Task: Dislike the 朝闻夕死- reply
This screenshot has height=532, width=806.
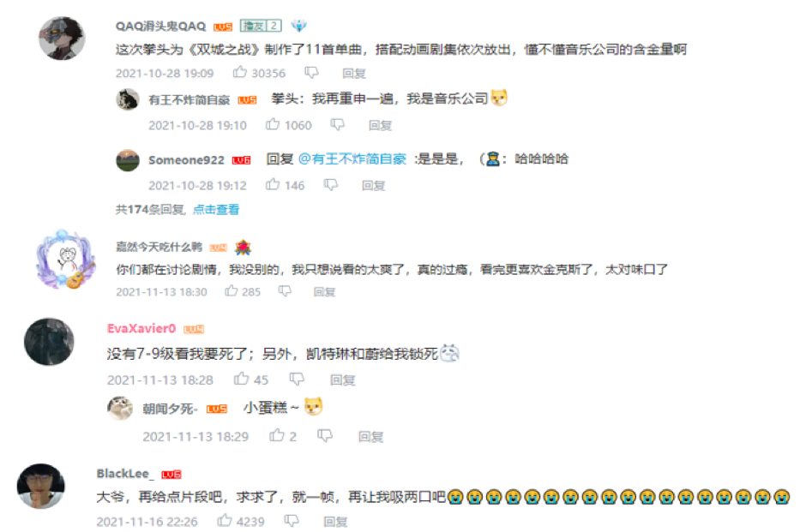Action: pyautogui.click(x=324, y=435)
